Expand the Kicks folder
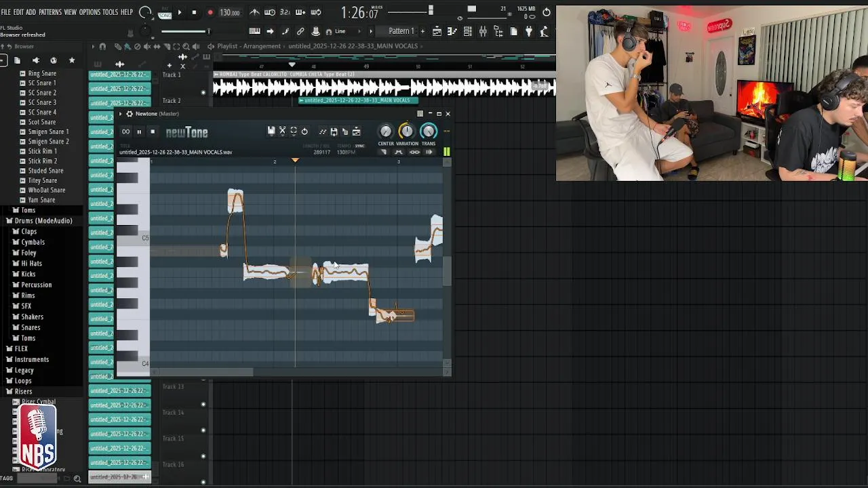Image resolution: width=868 pixels, height=488 pixels. click(28, 274)
